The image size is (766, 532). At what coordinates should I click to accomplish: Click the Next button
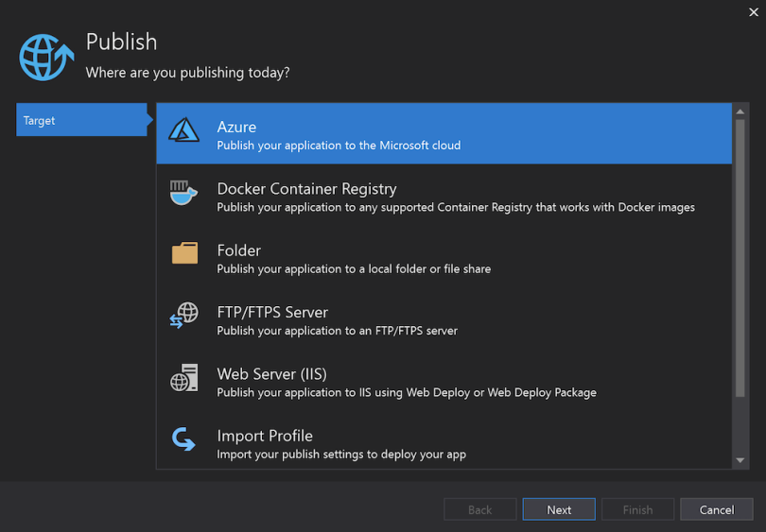(559, 509)
